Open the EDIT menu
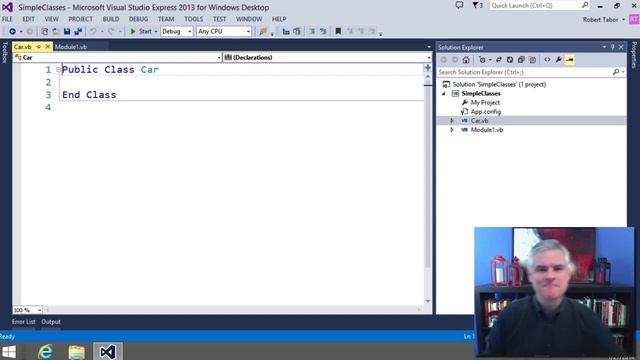This screenshot has width=640, height=360. tap(29, 19)
